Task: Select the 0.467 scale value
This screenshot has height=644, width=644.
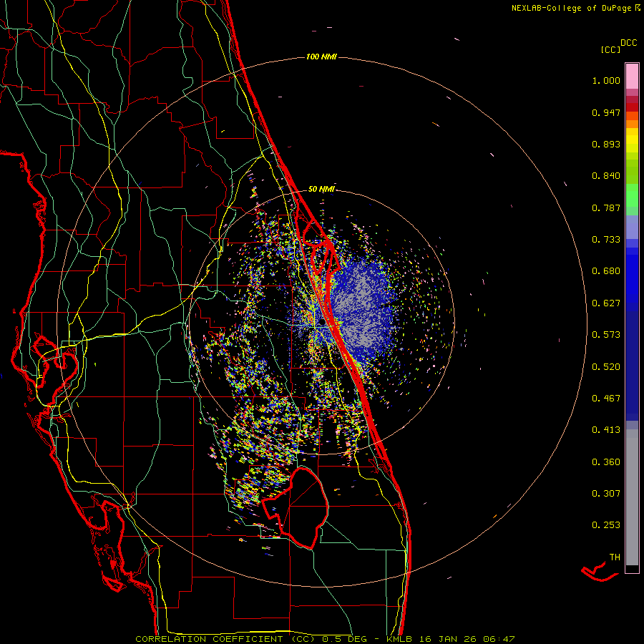Action: pos(606,399)
